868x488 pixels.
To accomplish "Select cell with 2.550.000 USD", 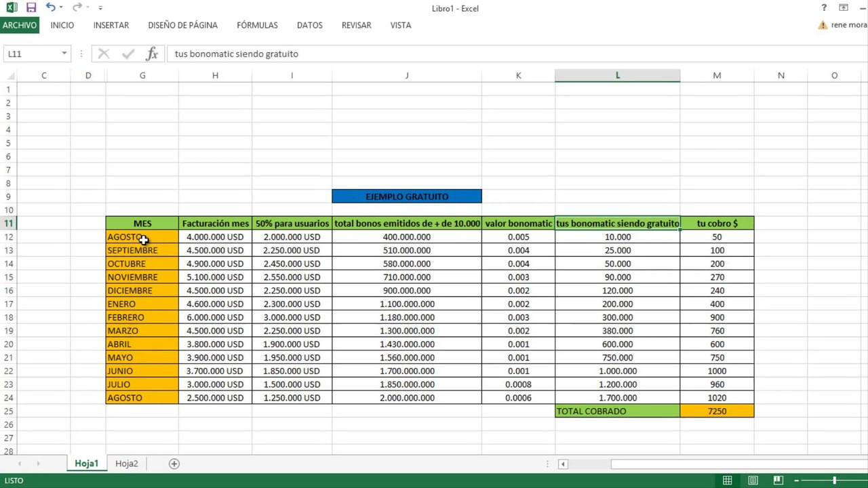I will click(x=292, y=277).
